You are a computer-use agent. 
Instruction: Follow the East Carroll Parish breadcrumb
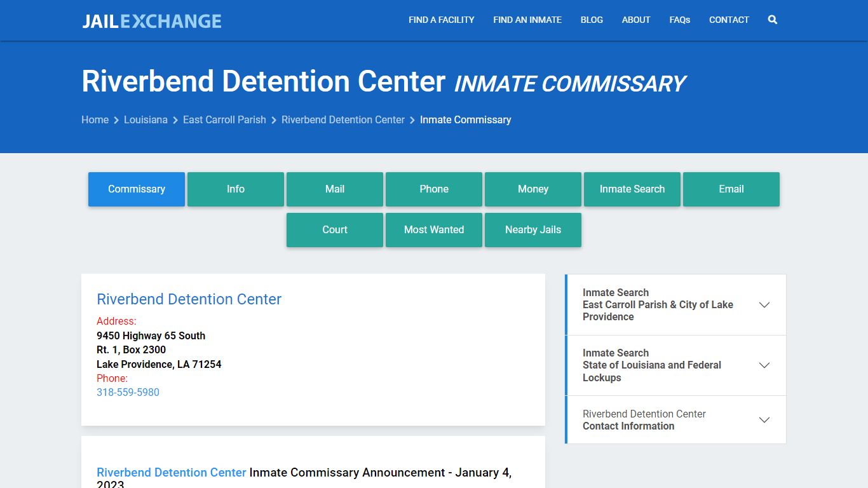(x=224, y=119)
